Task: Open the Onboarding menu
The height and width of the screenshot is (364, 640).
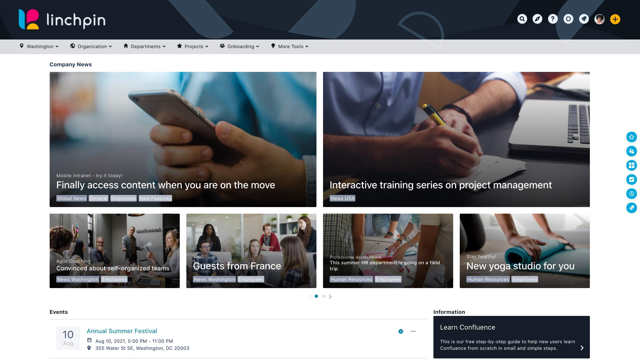Action: click(x=239, y=46)
